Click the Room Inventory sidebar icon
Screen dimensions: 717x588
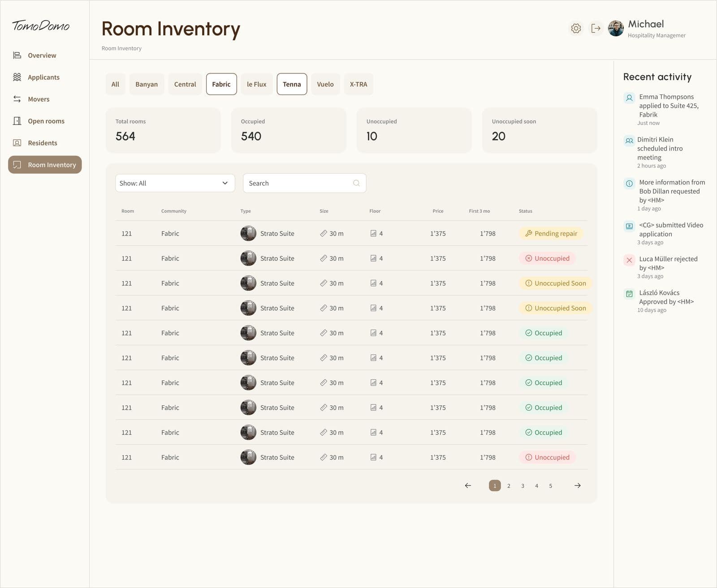pyautogui.click(x=17, y=165)
